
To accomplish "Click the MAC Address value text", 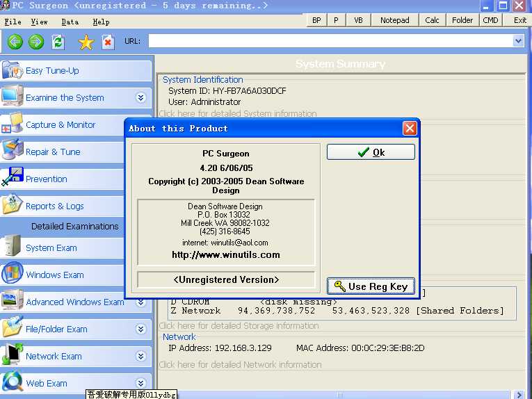I will [x=388, y=348].
